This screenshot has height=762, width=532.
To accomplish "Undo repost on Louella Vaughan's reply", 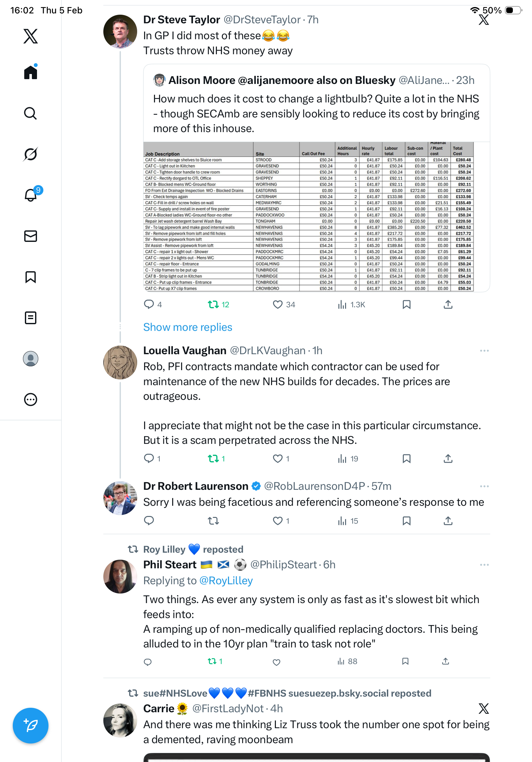I will point(213,459).
